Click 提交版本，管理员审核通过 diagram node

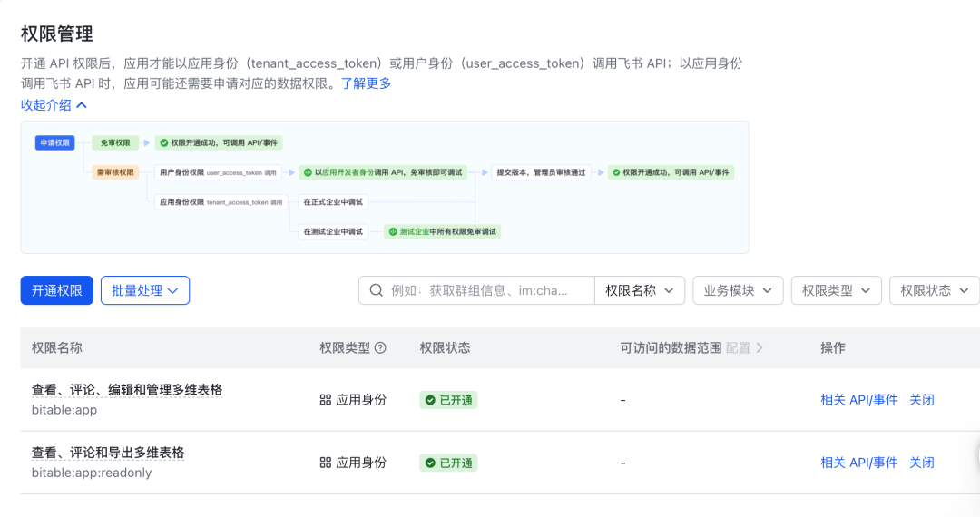(x=541, y=172)
